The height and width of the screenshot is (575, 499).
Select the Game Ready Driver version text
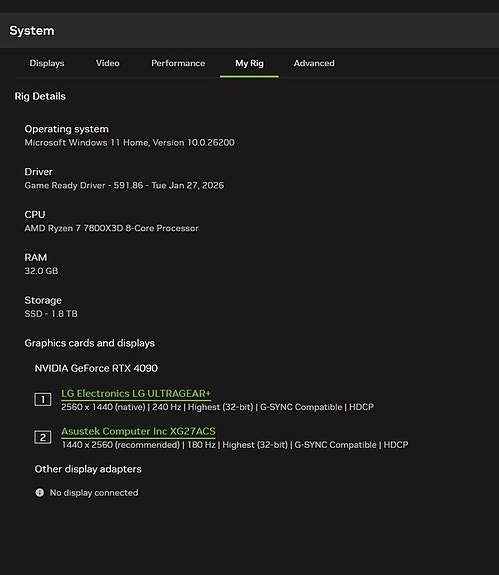[x=124, y=185]
